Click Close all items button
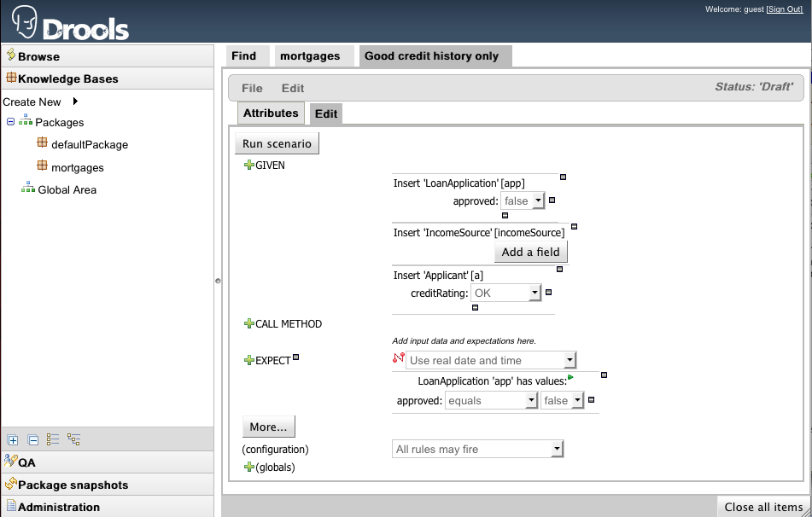Screen dimensions: 812x517 763,507
